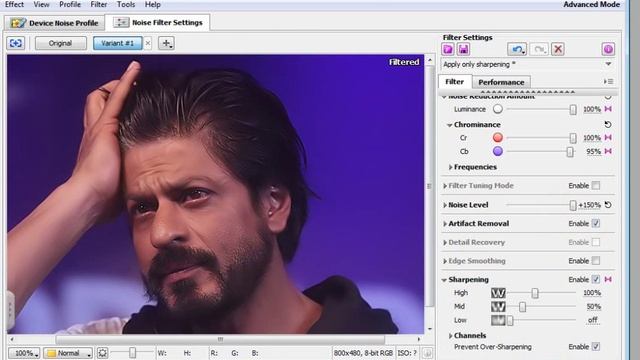Toggle the Detail Recovery Enable checkbox
640x360 pixels.
point(596,242)
